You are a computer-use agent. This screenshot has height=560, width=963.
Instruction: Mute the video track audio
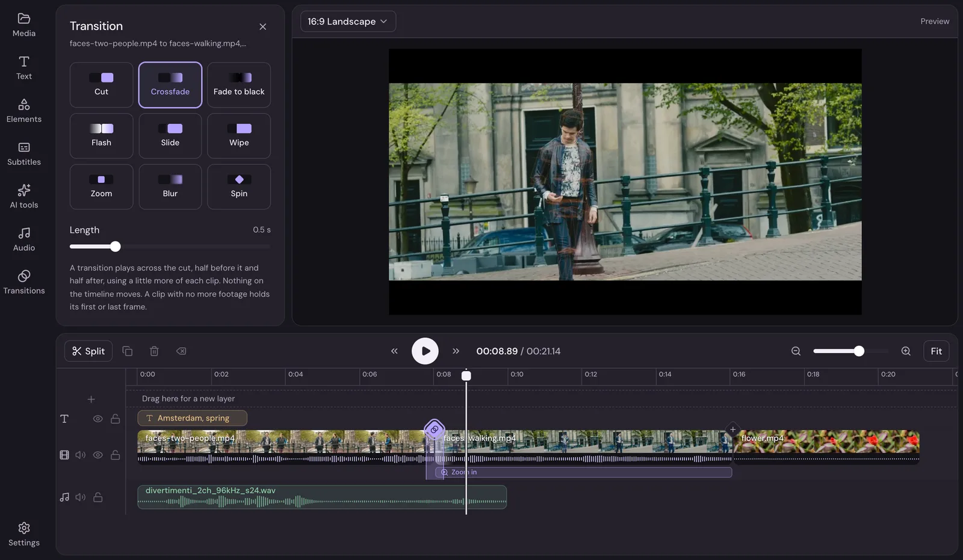point(80,455)
